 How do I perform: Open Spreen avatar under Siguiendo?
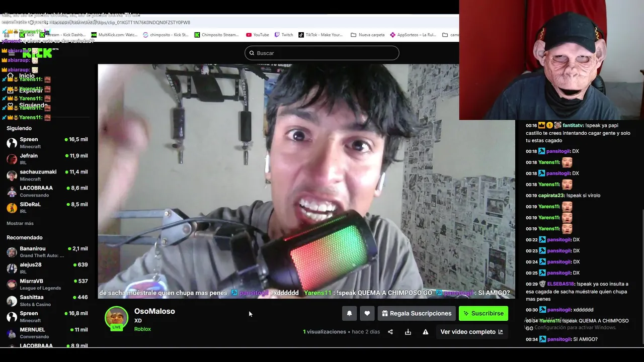pyautogui.click(x=12, y=143)
